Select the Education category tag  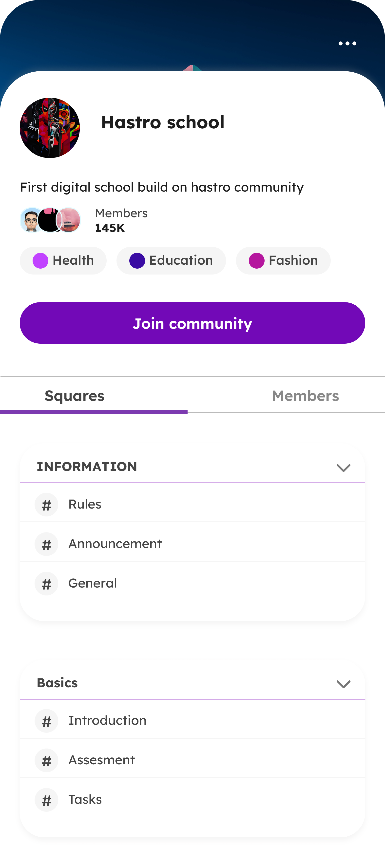coord(171,260)
